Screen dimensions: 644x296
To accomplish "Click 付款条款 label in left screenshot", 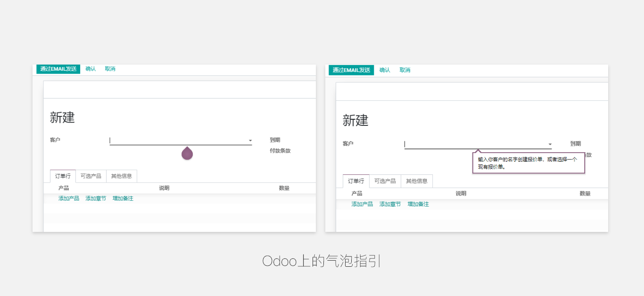I will pyautogui.click(x=280, y=151).
